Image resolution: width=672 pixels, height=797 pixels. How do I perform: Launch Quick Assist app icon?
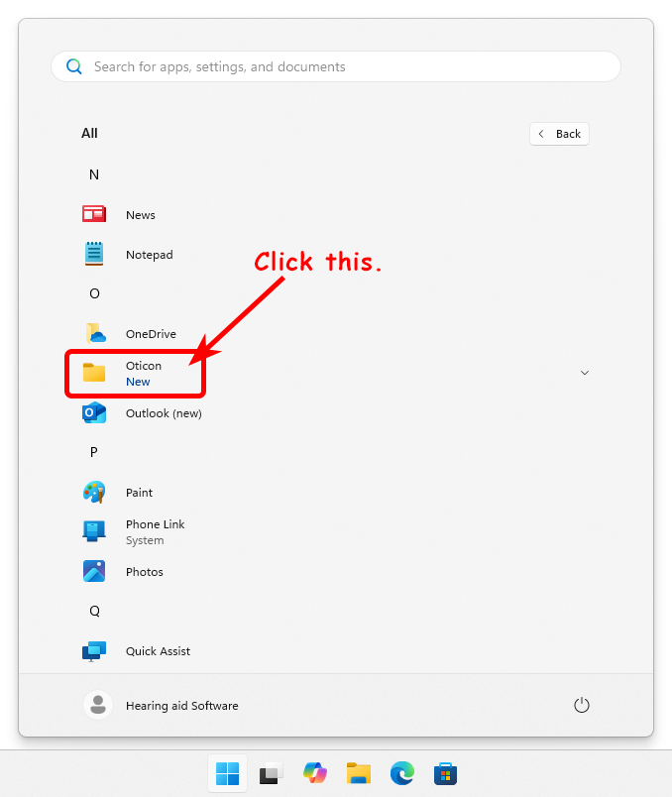pyautogui.click(x=94, y=650)
